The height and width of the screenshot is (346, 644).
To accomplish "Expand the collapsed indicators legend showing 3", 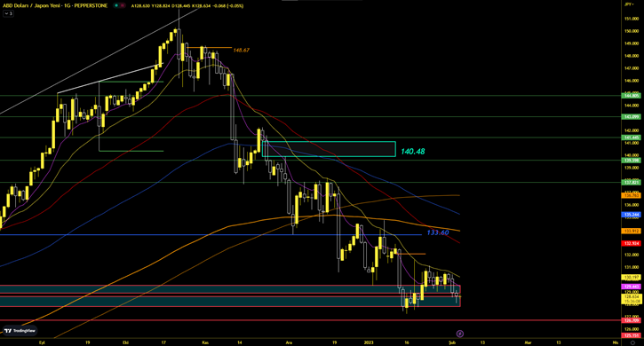I will tap(8, 13).
